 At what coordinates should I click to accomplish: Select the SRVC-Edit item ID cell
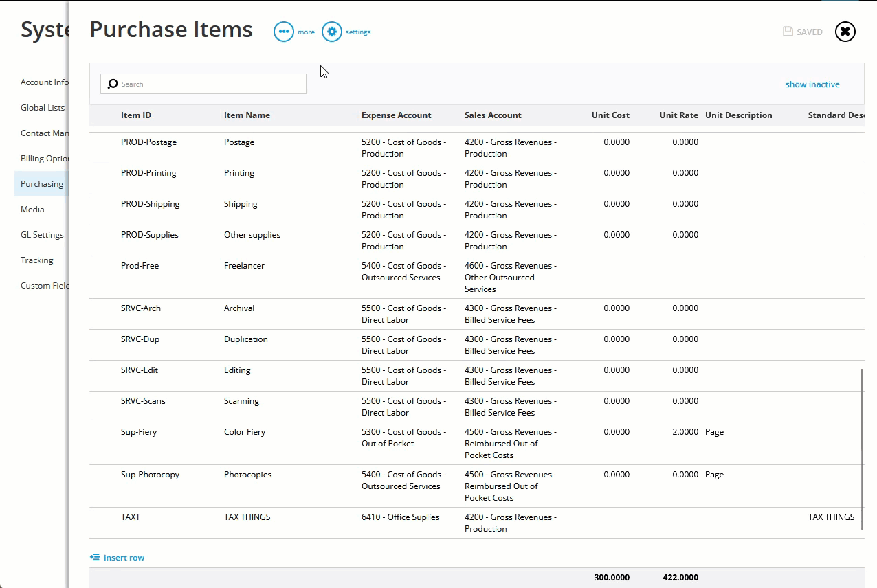(x=140, y=370)
